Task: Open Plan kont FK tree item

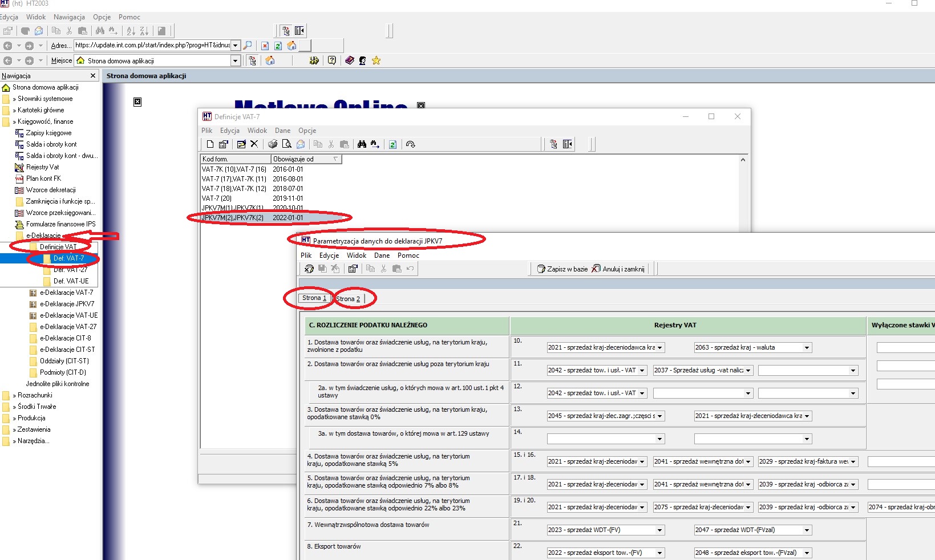Action: (x=43, y=178)
